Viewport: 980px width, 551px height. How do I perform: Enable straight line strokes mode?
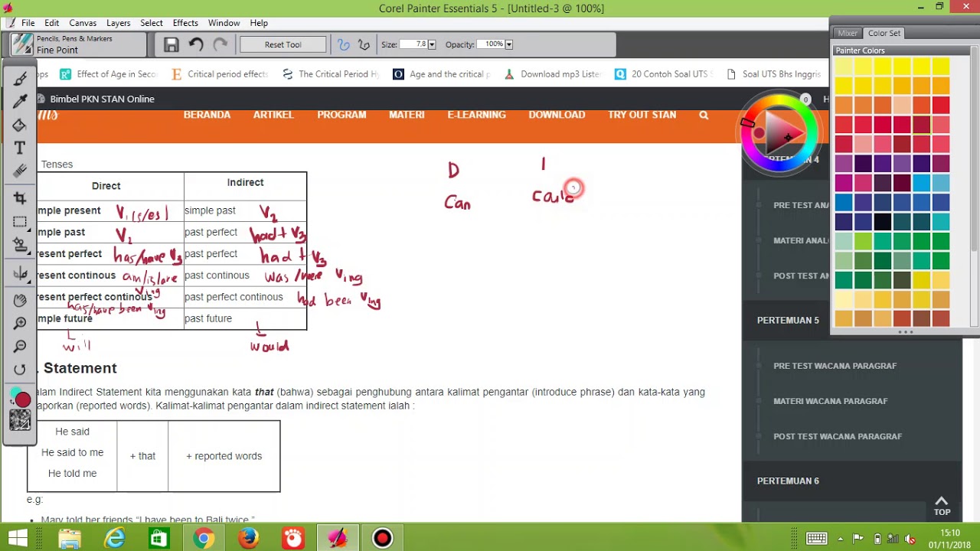364,45
